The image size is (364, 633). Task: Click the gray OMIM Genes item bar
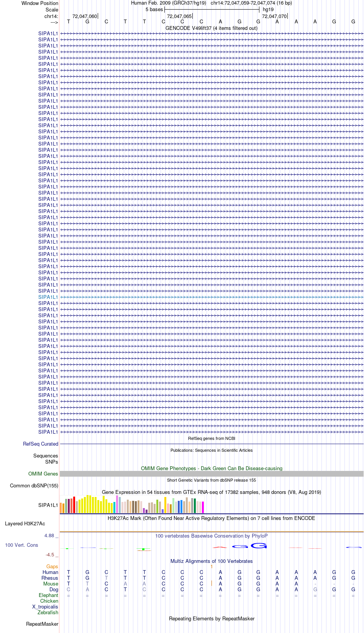212,474
